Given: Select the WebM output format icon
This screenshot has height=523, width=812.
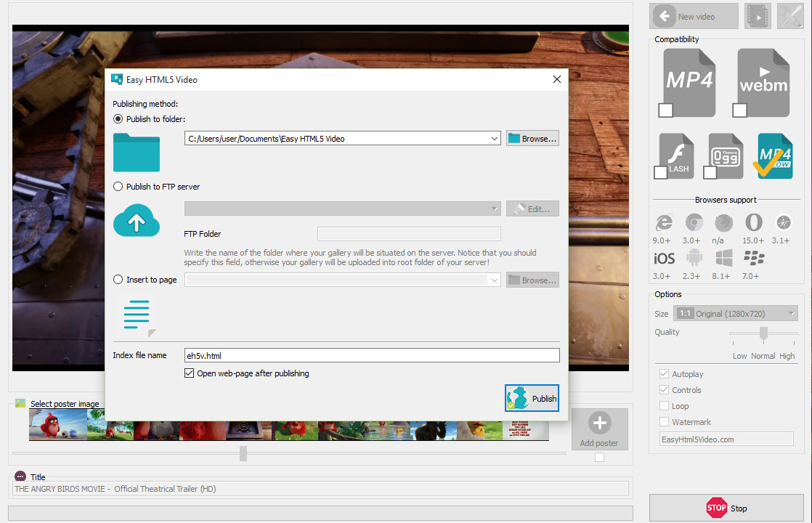Looking at the screenshot, I should pyautogui.click(x=762, y=81).
